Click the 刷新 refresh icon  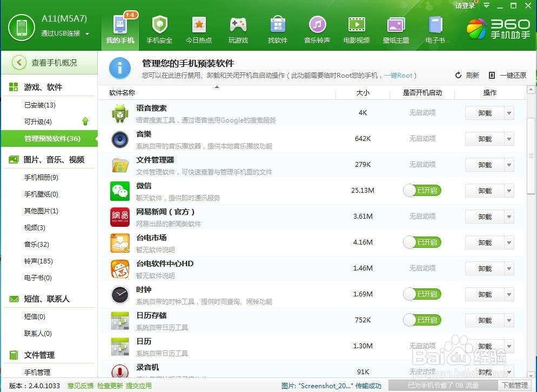tap(459, 75)
